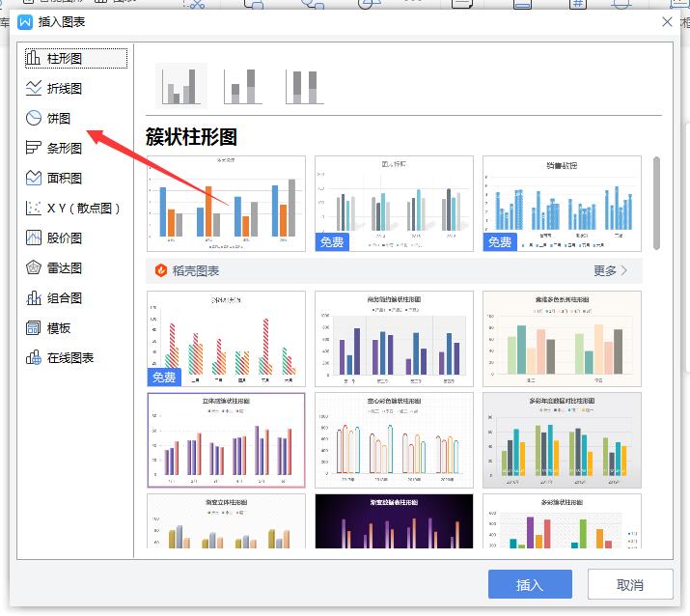Choose the pastel multi-color series column template
690x616 pixels.
562,338
